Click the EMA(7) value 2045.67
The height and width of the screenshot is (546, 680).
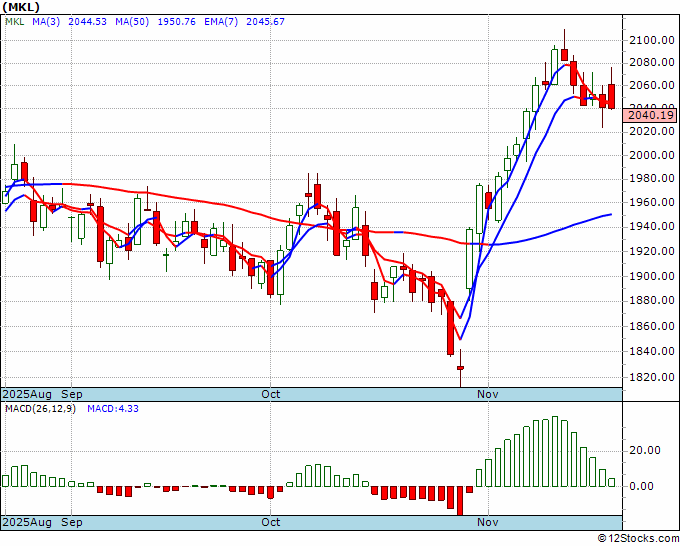coord(265,22)
